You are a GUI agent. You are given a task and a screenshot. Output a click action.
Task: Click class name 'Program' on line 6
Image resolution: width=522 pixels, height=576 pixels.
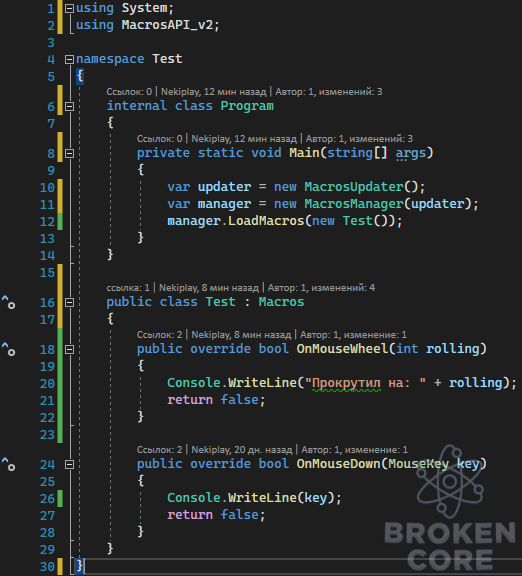[x=247, y=106]
